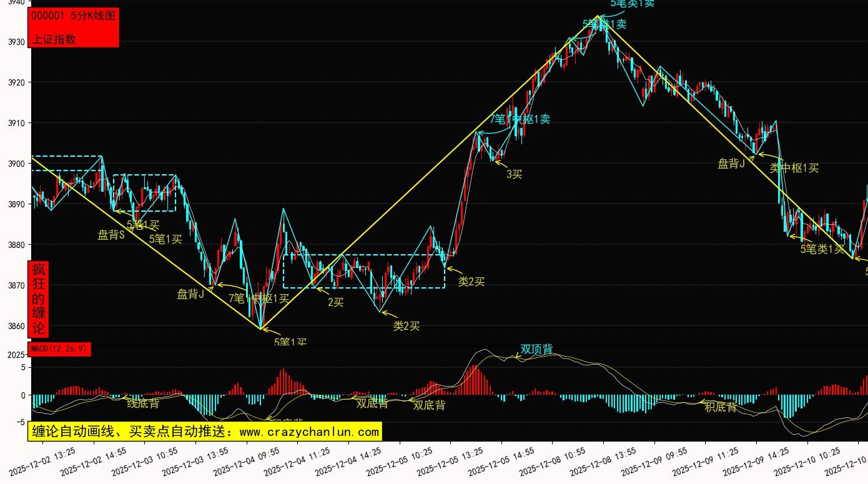The width and height of the screenshot is (868, 484).
Task: Select the 7笔1中枢1买 signal label
Action: pos(259,299)
